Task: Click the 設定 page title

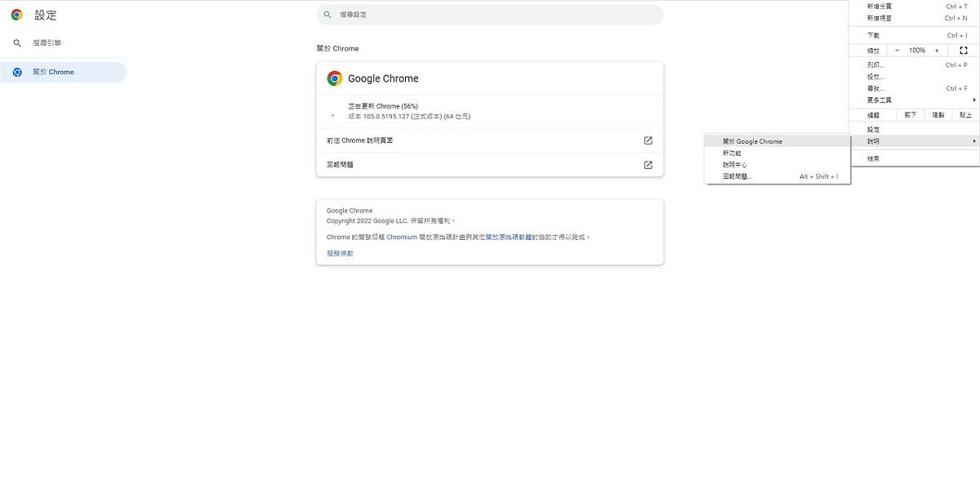Action: tap(46, 16)
